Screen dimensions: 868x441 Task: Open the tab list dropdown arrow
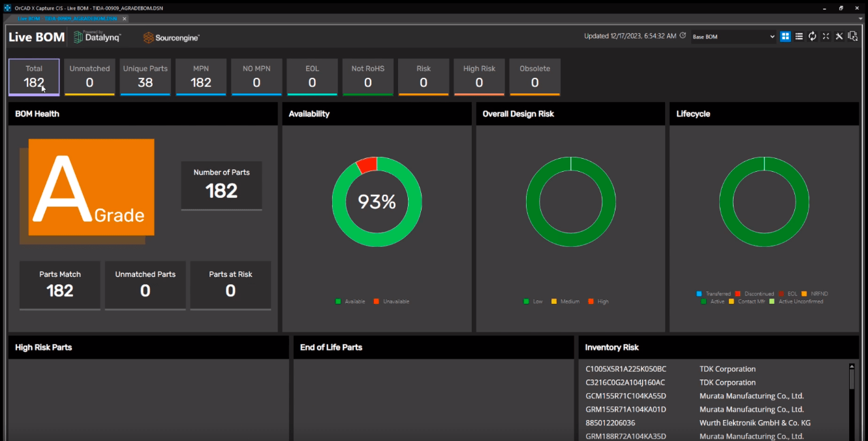(x=860, y=18)
